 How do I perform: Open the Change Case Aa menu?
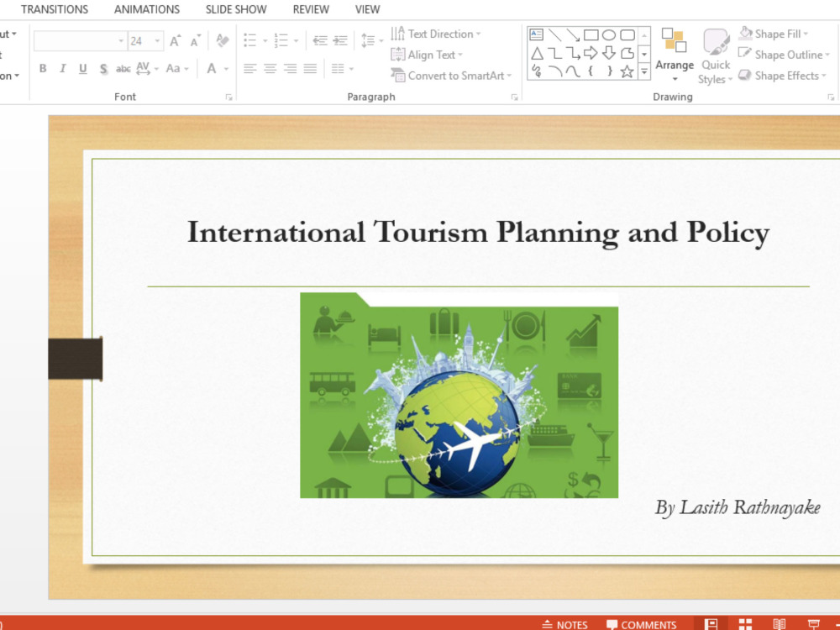176,69
